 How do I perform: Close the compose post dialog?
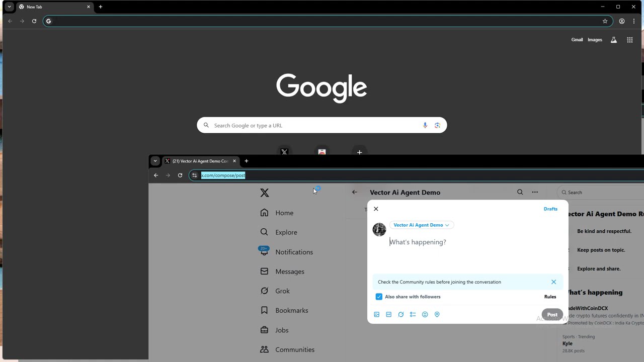[376, 209]
